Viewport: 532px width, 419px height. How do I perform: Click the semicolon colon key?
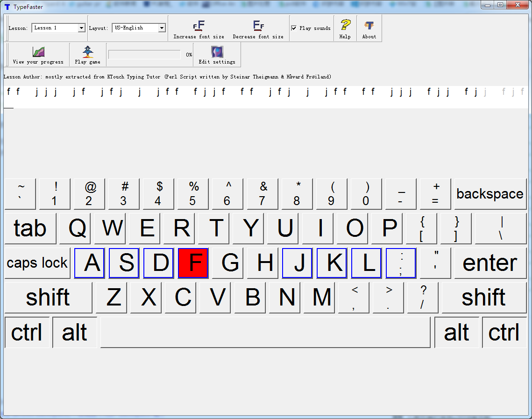401,263
